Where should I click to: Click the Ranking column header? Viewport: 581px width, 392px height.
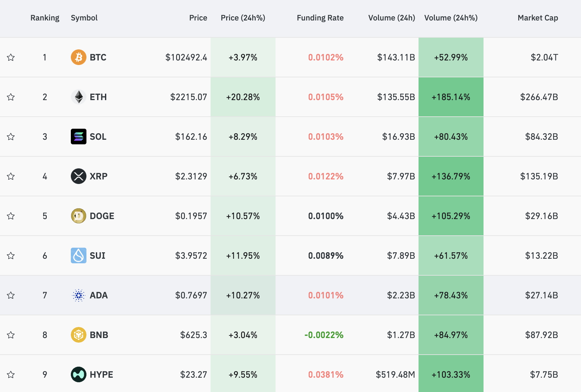coord(45,18)
